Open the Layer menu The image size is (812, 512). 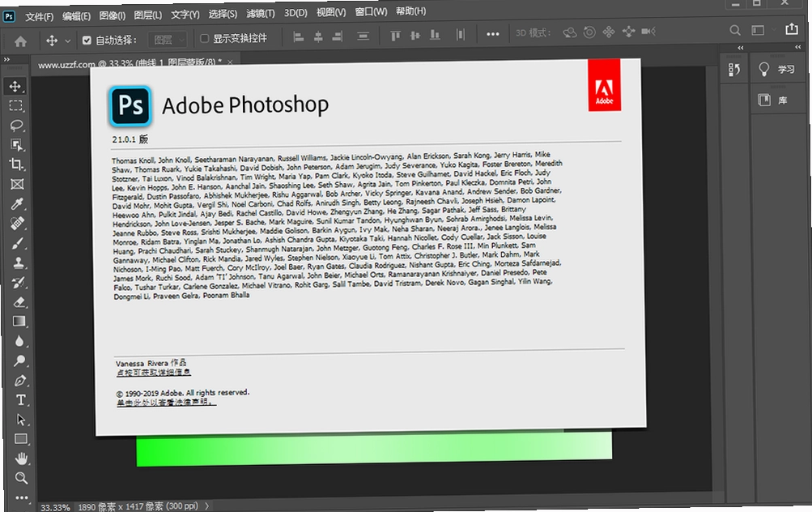coord(147,15)
